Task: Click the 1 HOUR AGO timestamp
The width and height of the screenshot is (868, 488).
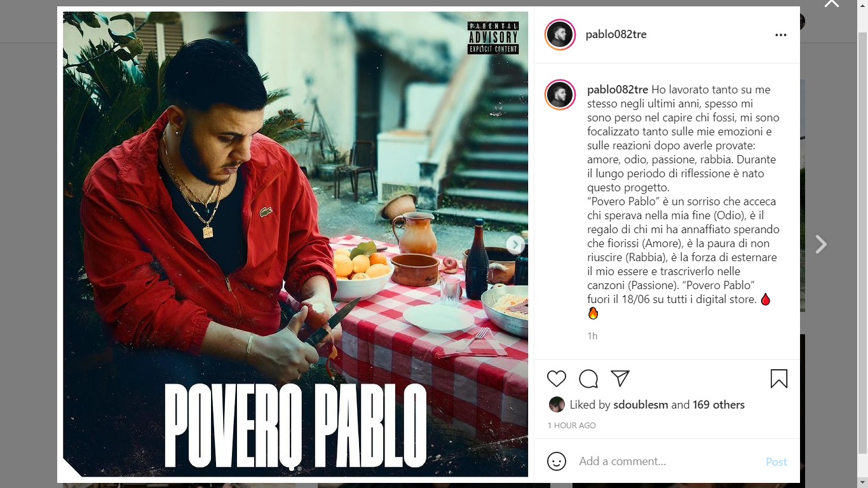Action: coord(572,426)
